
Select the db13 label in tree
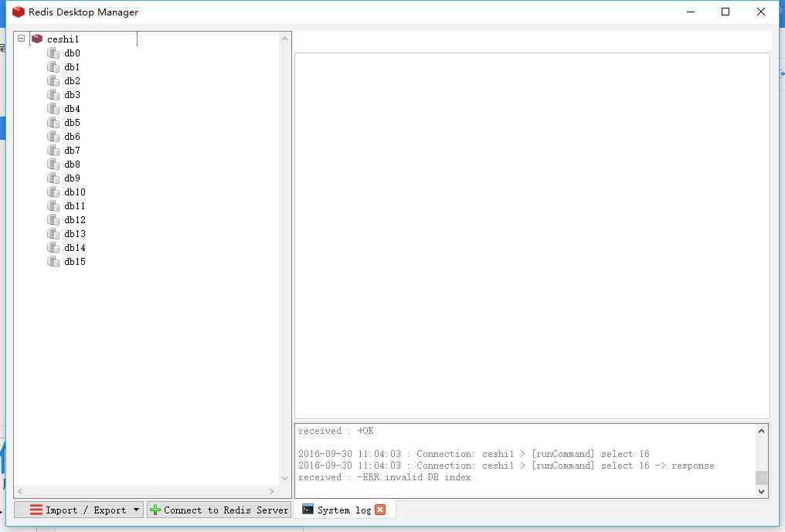pyautogui.click(x=75, y=234)
